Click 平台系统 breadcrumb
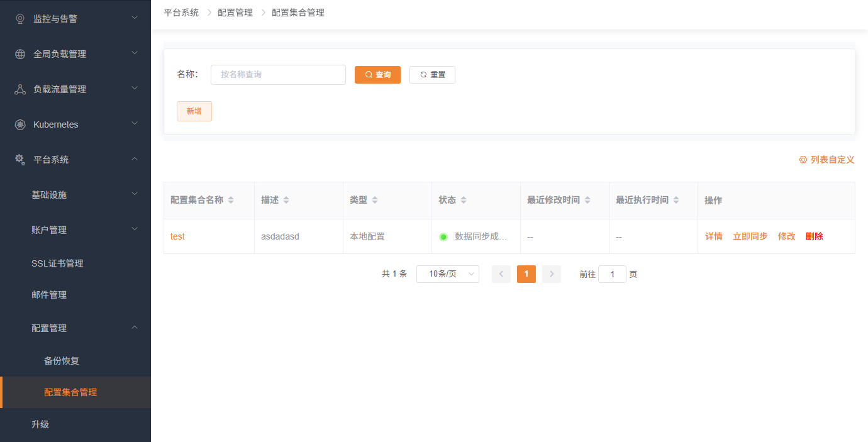Image resolution: width=868 pixels, height=442 pixels. (x=181, y=13)
